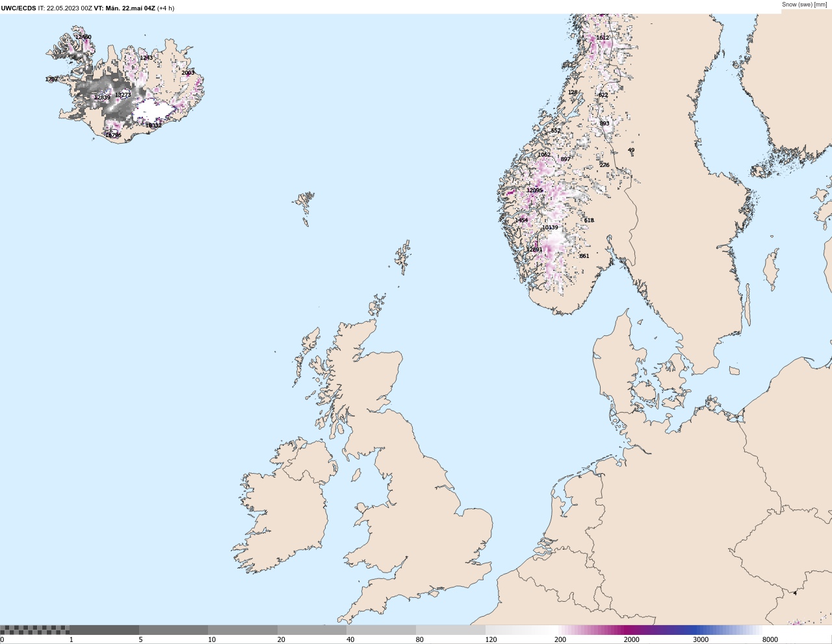This screenshot has width=832, height=644.
Task: Click the 80 tick label on the scale
Action: pos(420,639)
